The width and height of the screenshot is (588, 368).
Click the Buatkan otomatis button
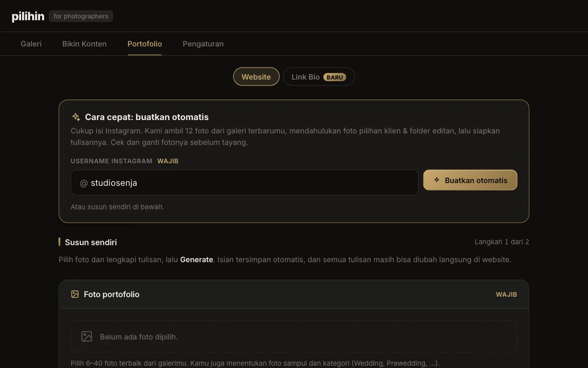coord(470,180)
